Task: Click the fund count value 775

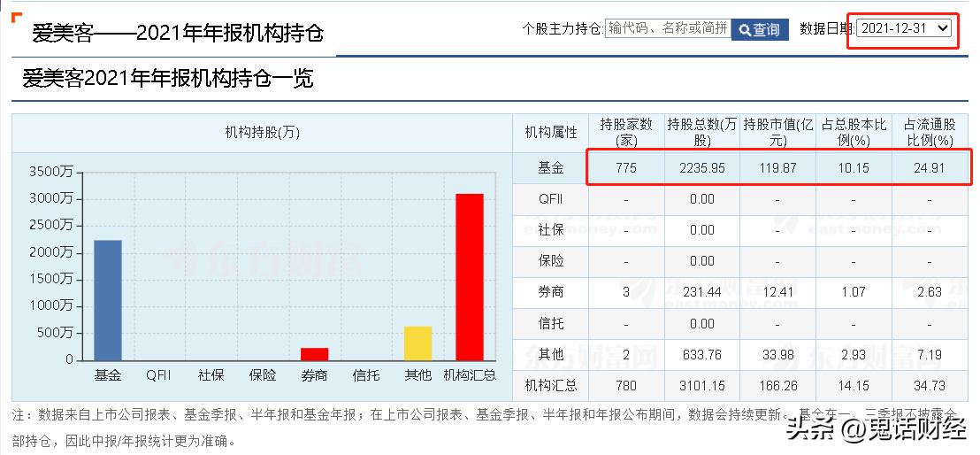Action: [625, 167]
